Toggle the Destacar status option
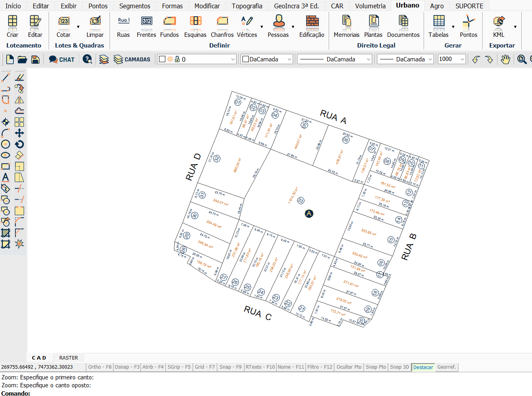 pyautogui.click(x=423, y=367)
